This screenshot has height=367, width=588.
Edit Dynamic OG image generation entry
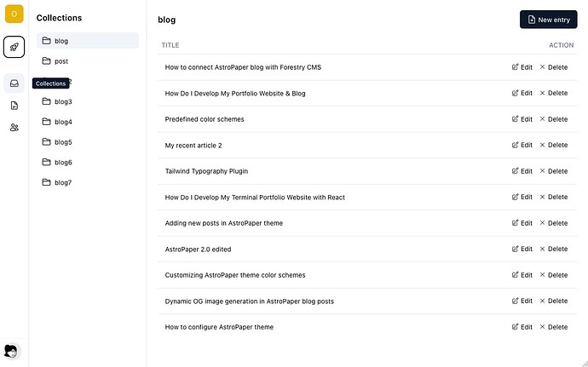tap(522, 301)
